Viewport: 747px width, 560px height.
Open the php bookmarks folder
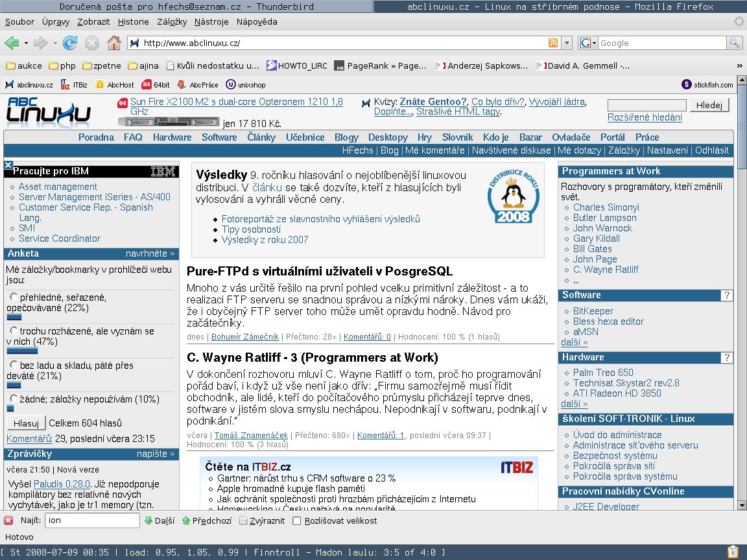pos(62,65)
